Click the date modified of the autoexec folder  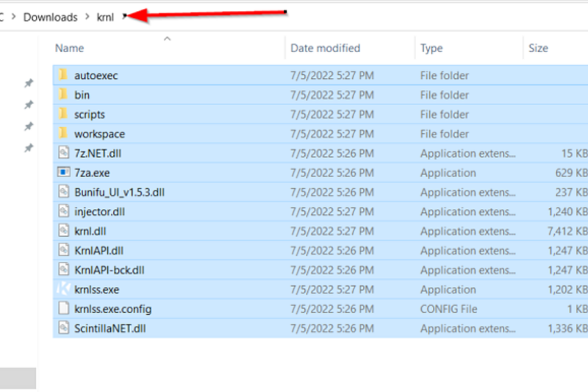(332, 76)
